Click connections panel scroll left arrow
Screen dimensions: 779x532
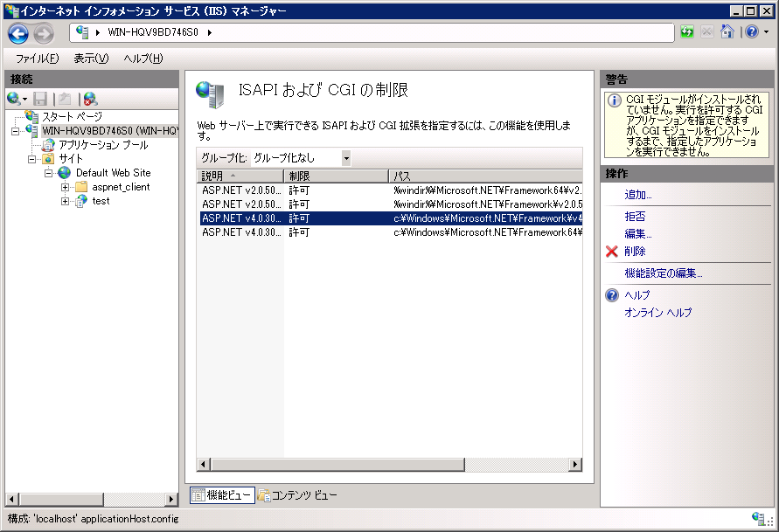pyautogui.click(x=12, y=499)
